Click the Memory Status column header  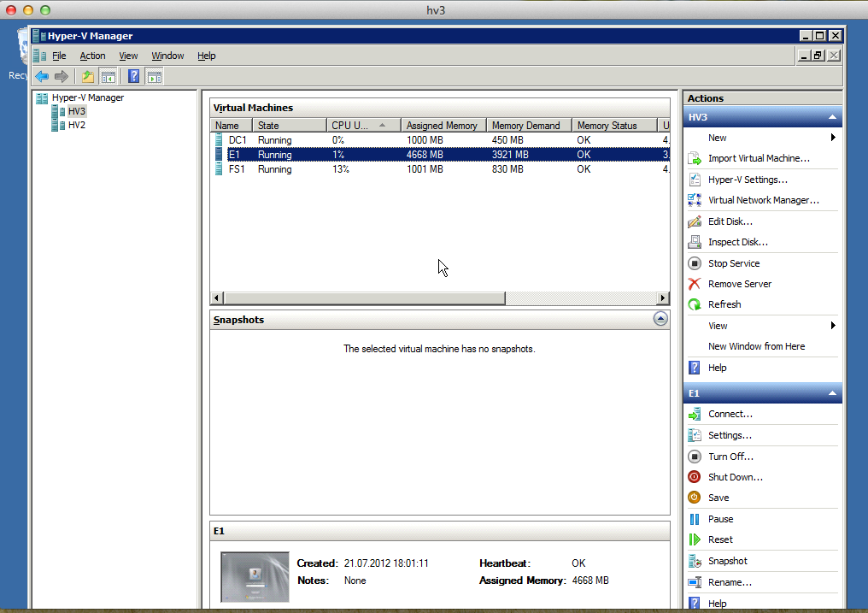pyautogui.click(x=614, y=126)
